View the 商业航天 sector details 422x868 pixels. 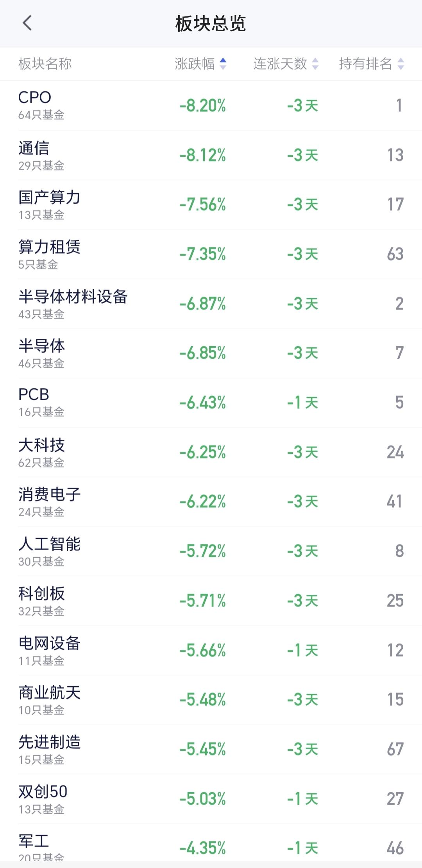pos(211,700)
